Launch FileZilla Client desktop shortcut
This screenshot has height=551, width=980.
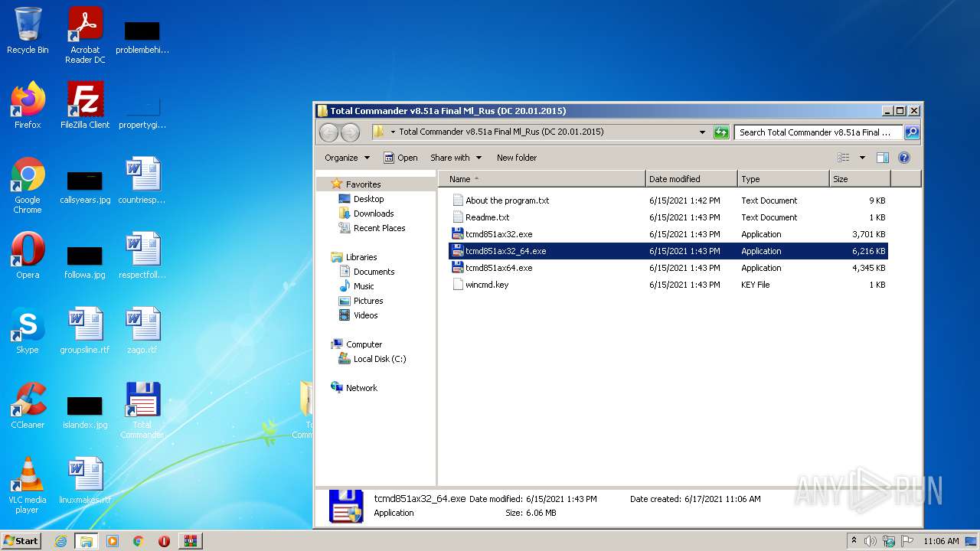85,106
